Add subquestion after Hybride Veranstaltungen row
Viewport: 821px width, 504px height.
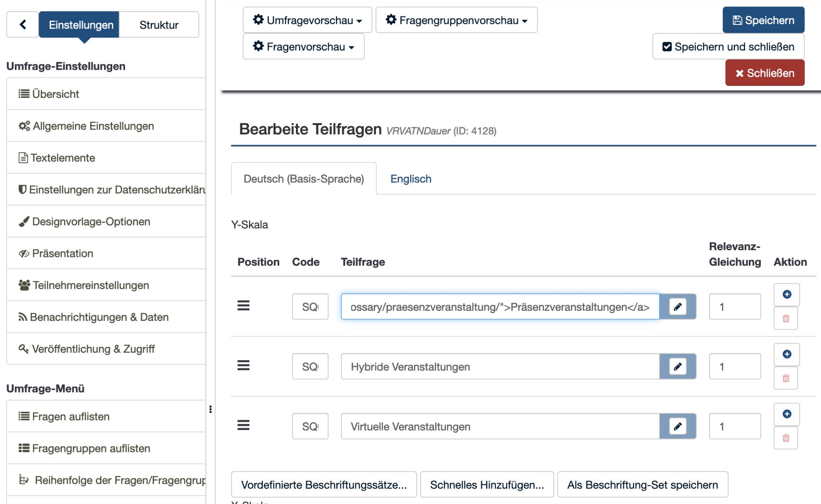pos(787,354)
